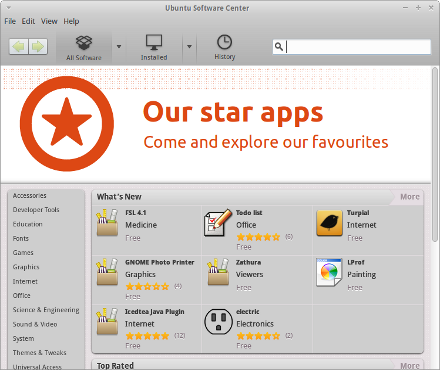The height and width of the screenshot is (370, 440).
Task: Click the Our star apps banner logo
Action: 67,124
